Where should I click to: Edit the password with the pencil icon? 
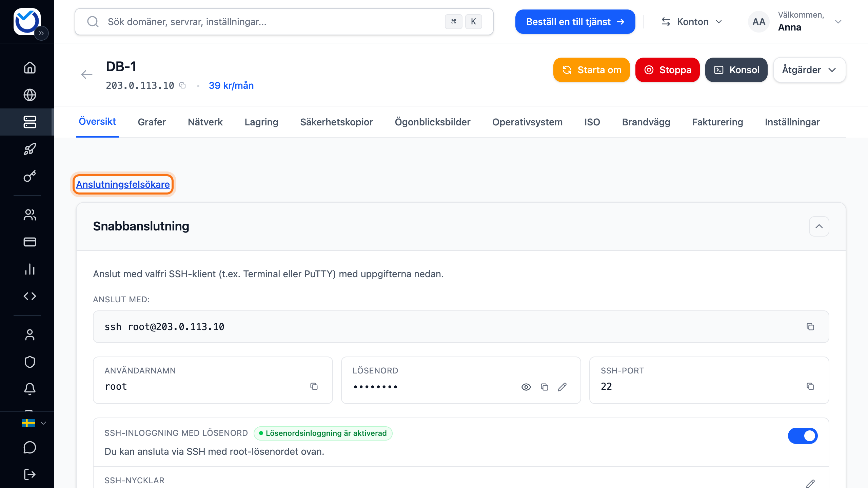point(562,387)
